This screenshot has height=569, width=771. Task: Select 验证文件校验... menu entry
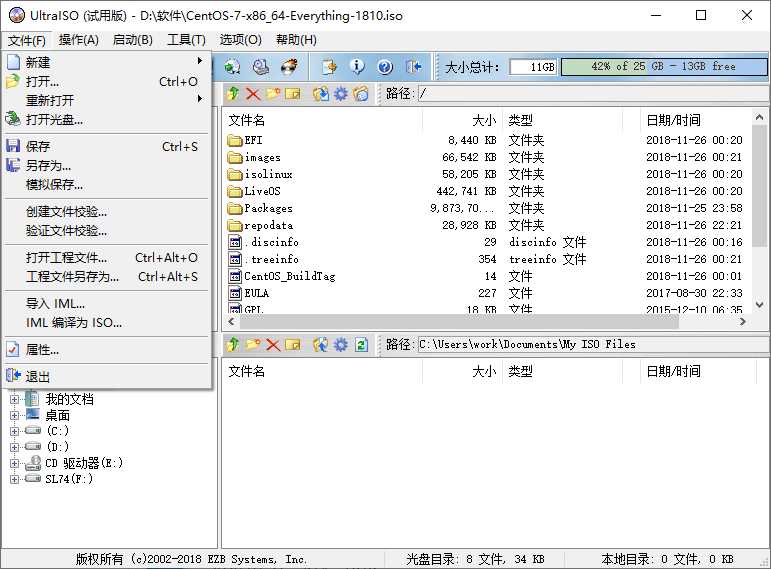(x=107, y=231)
